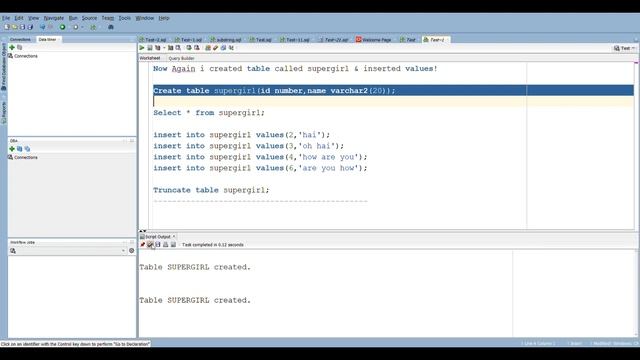Screen dimensions: 640x360
Task: Click the Workflow Jobs search connection icon
Action: point(13,251)
